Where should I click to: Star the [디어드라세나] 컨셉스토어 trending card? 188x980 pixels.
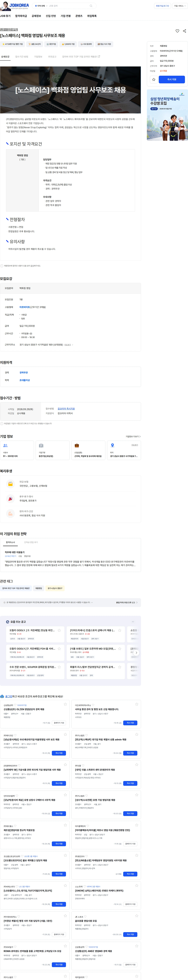120,630
